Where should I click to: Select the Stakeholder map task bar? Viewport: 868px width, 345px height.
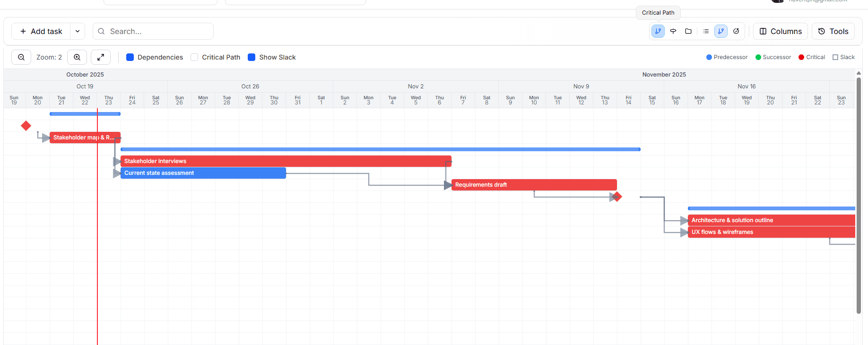pyautogui.click(x=85, y=138)
